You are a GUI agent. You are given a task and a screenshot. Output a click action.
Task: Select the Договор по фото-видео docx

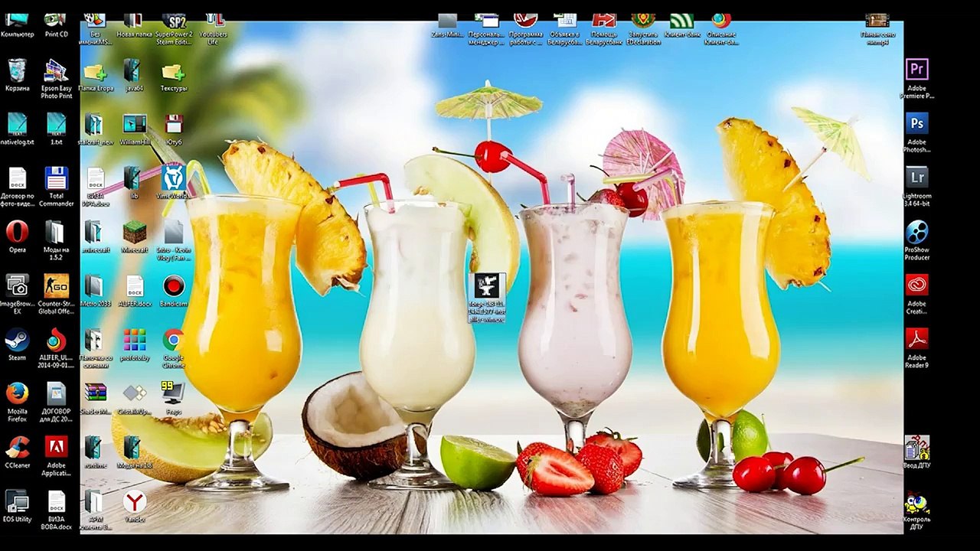click(x=17, y=187)
